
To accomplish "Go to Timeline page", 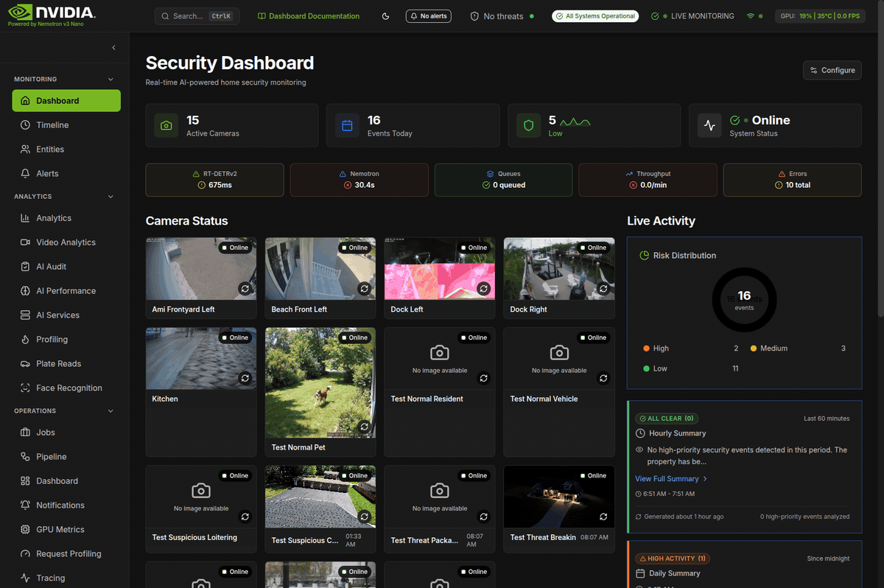I will point(66,125).
